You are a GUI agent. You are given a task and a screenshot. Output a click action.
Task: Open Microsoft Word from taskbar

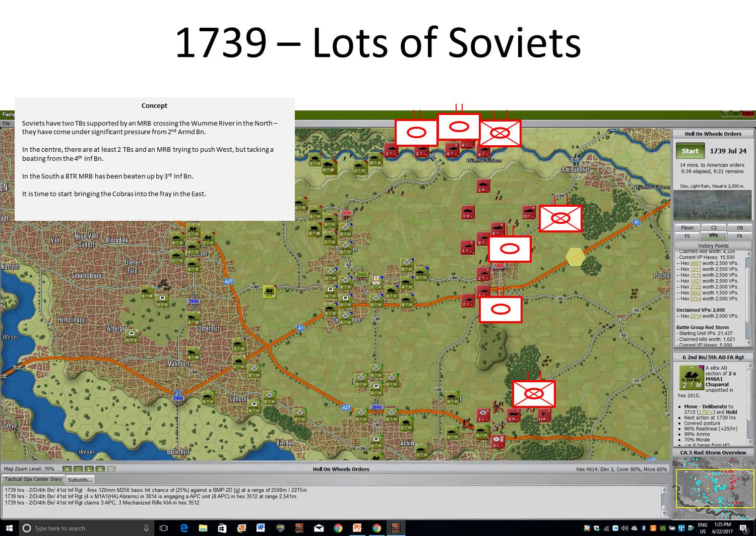coord(261,528)
